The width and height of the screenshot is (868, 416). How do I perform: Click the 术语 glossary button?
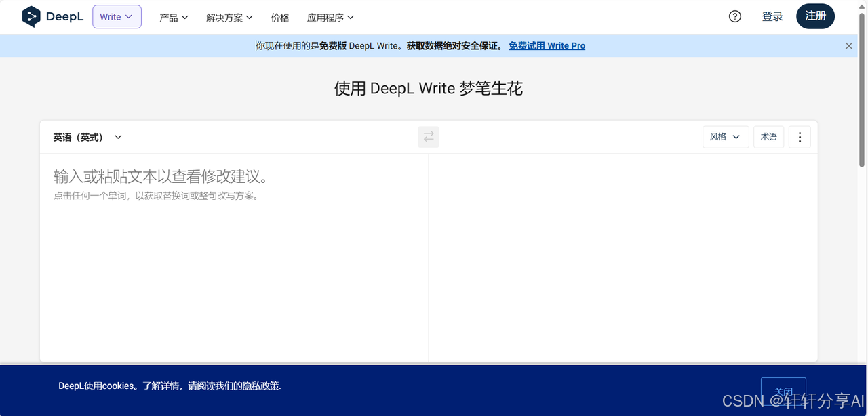coord(768,136)
